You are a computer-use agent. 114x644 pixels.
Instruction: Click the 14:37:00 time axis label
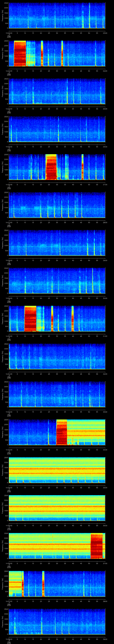click(x=9, y=601)
